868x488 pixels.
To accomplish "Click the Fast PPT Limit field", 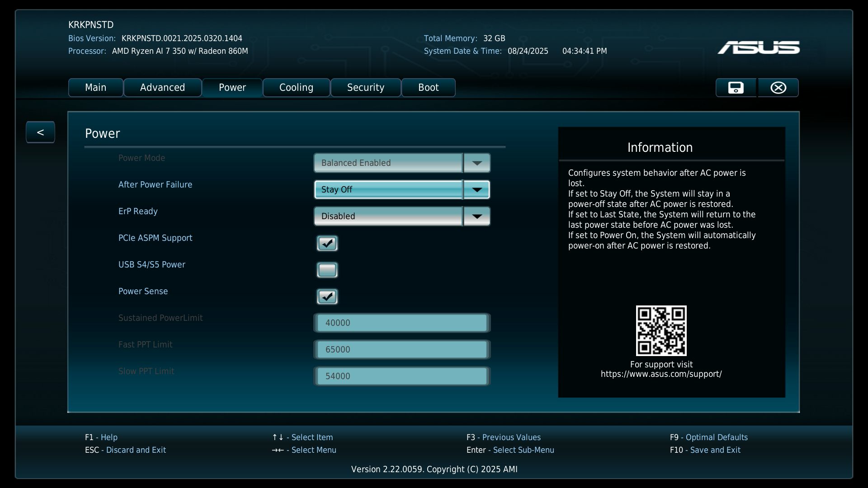I will [x=401, y=350].
